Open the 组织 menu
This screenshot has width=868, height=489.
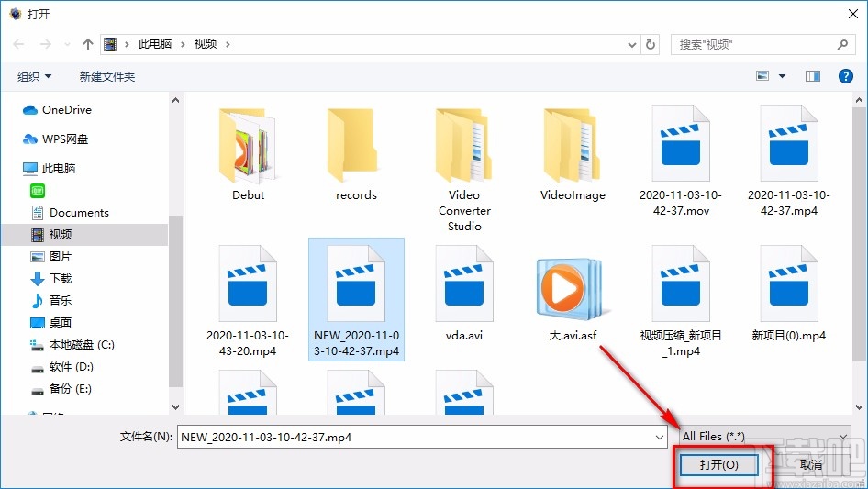click(34, 76)
